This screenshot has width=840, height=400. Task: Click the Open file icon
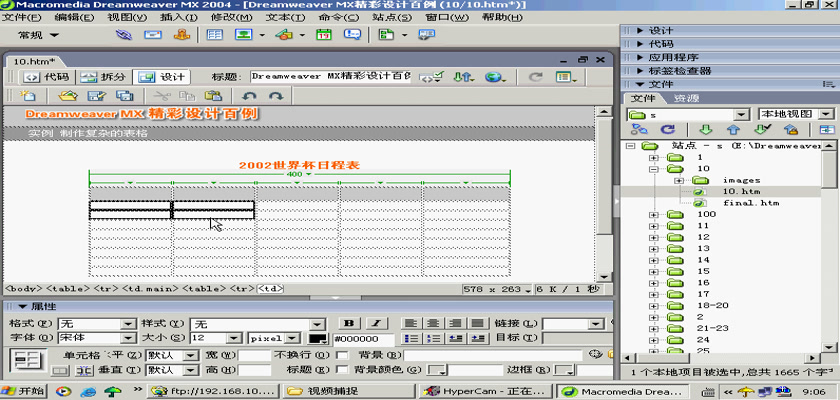coord(68,96)
